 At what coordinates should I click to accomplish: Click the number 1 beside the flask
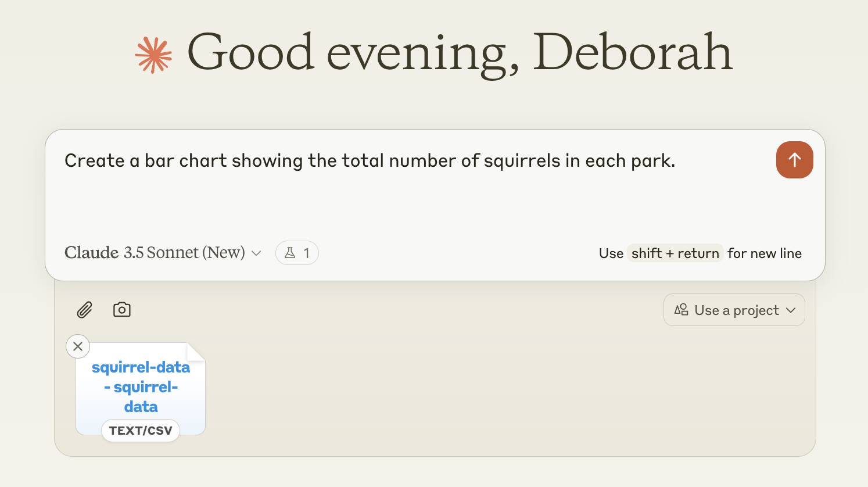pyautogui.click(x=306, y=253)
